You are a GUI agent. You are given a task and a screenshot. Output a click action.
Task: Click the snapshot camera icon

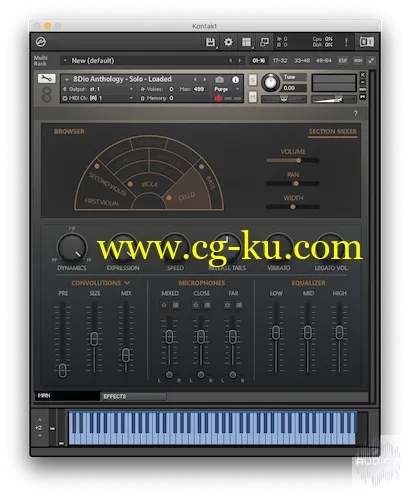tap(219, 79)
